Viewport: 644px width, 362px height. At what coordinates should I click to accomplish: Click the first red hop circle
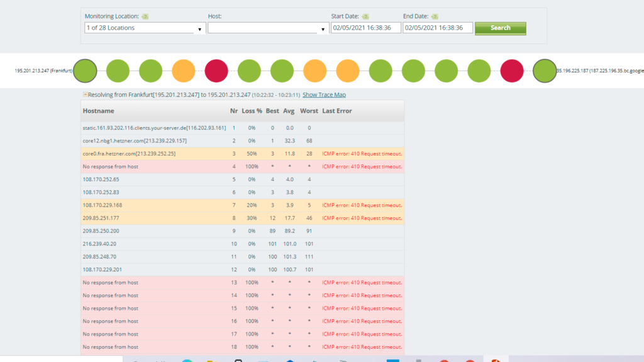216,71
